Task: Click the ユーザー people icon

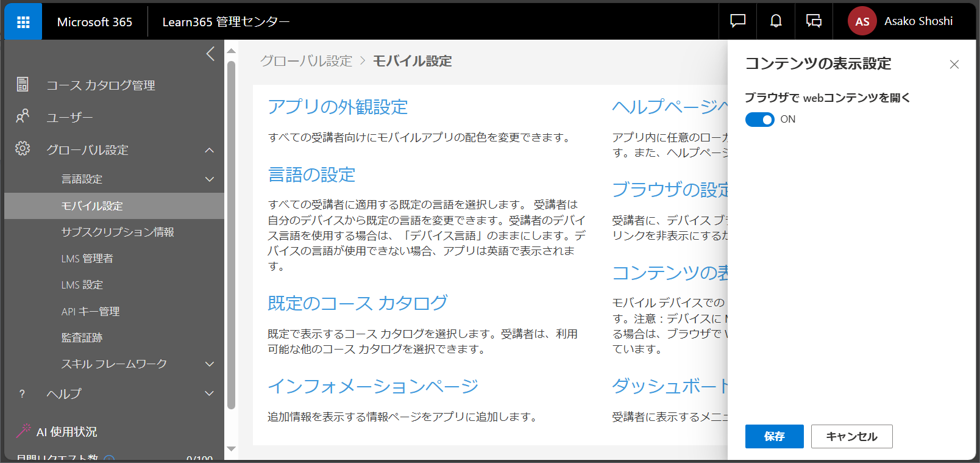Action: [23, 116]
